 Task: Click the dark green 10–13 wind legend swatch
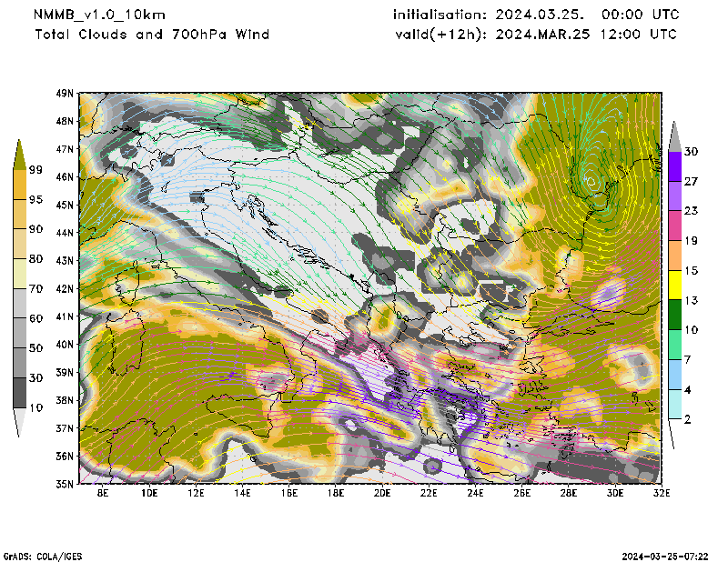click(x=675, y=316)
